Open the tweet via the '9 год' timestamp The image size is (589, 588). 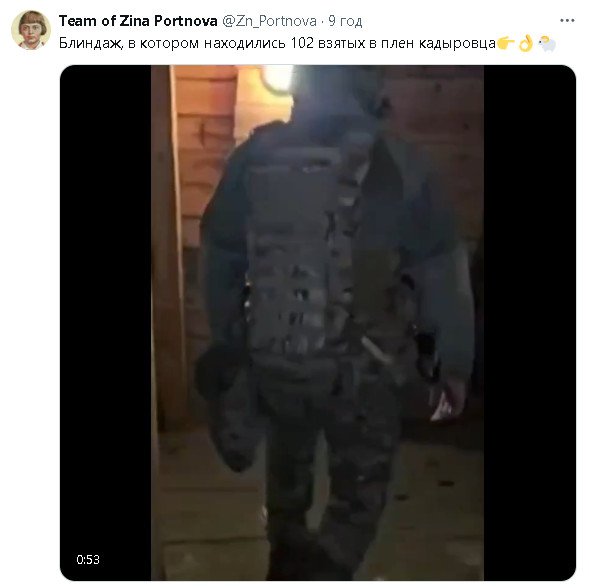[345, 21]
